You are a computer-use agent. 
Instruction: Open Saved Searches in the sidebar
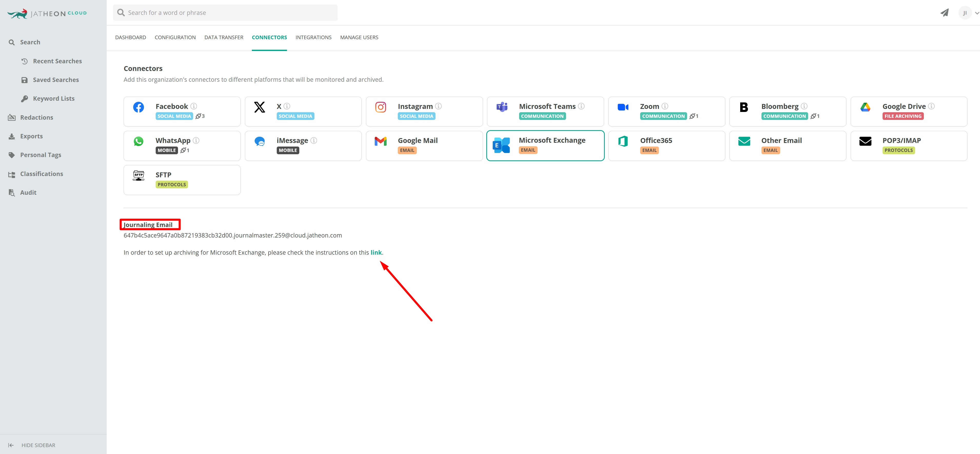coord(56,80)
